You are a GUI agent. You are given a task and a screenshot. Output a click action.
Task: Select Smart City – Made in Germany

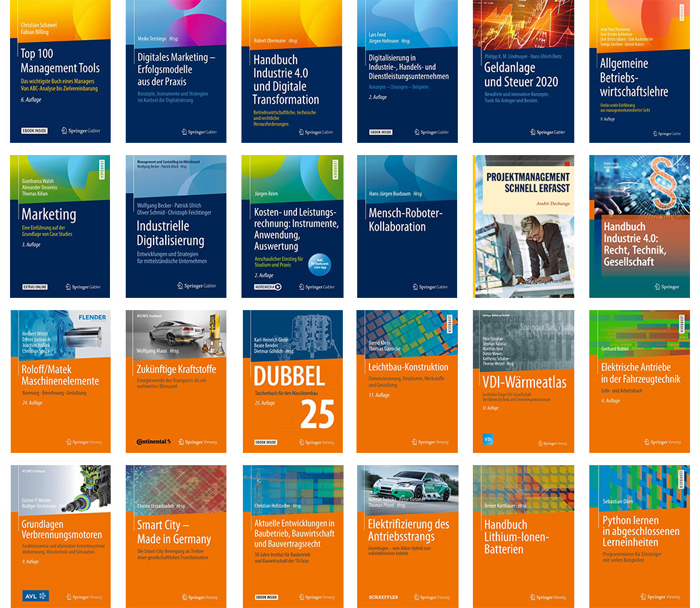(176, 536)
